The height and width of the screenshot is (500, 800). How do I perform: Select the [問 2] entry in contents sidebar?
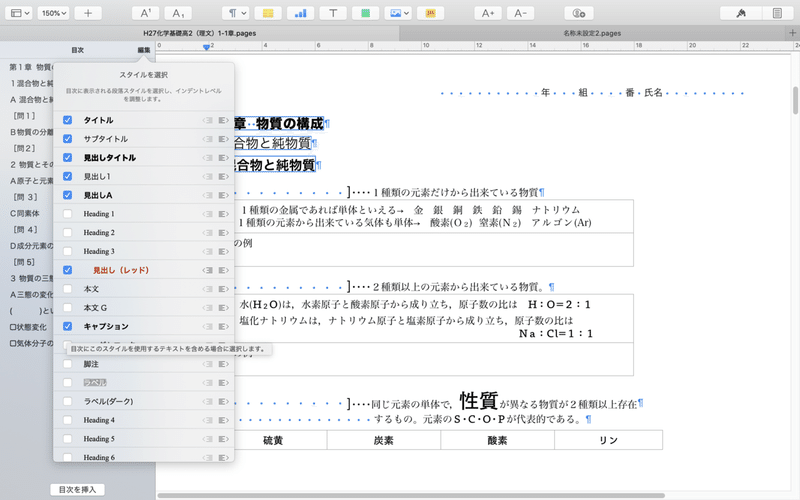[24, 148]
